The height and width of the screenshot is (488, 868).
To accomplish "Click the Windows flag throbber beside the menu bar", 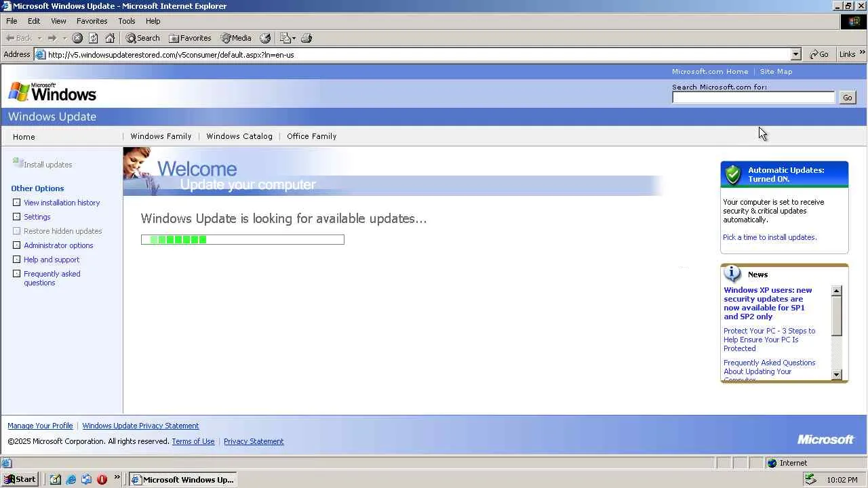I will [854, 22].
